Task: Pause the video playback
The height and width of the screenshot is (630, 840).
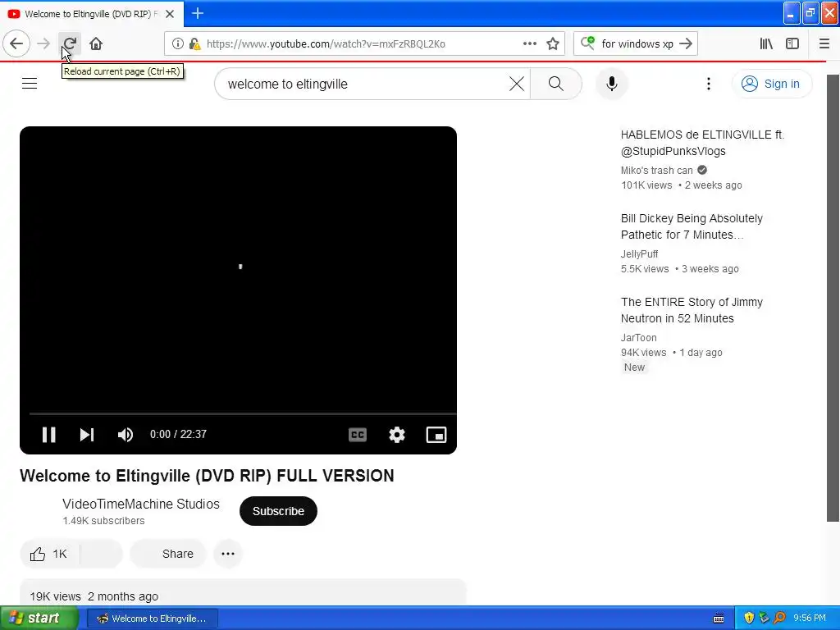Action: click(x=48, y=435)
